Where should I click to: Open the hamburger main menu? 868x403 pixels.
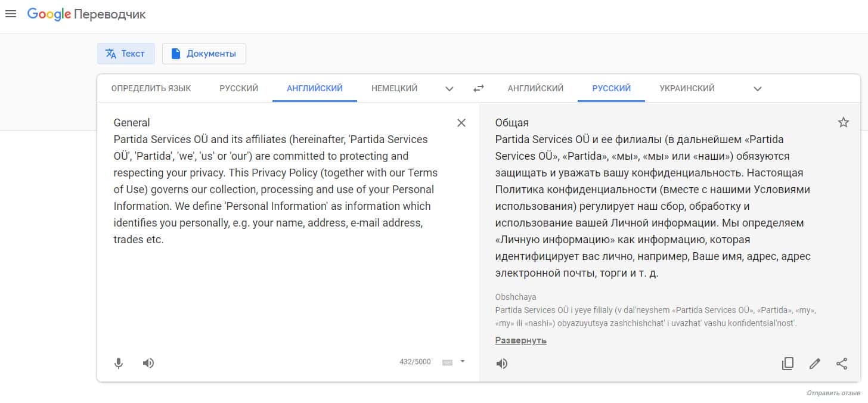coord(11,14)
